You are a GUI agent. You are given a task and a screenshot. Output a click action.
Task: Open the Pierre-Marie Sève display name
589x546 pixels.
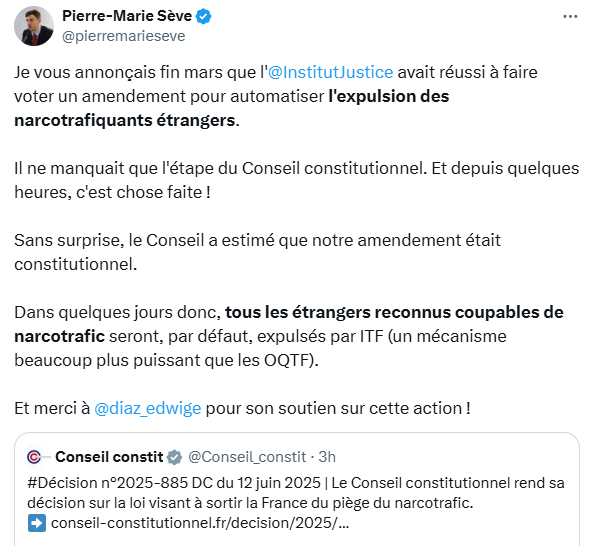(x=127, y=16)
